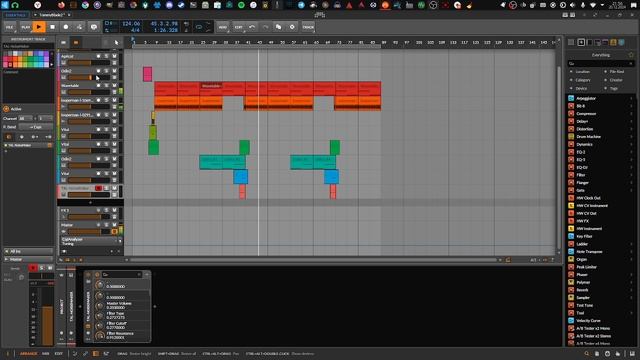Click the Redo arrow icon
Screen dimensions: 640x360
point(265,27)
